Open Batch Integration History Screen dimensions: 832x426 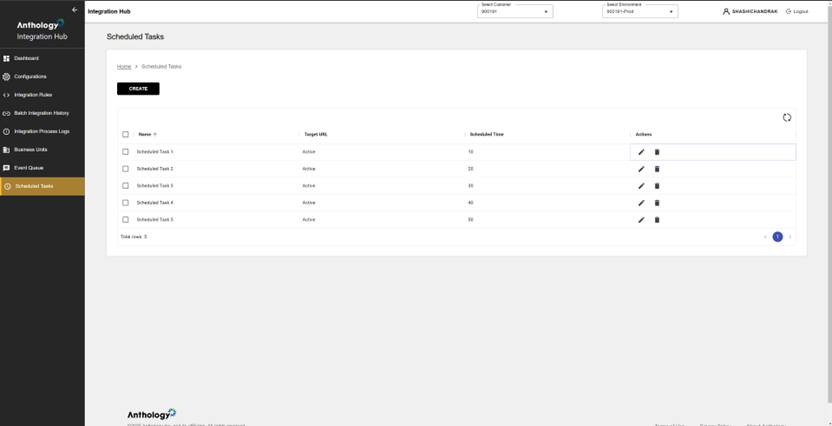tap(42, 113)
